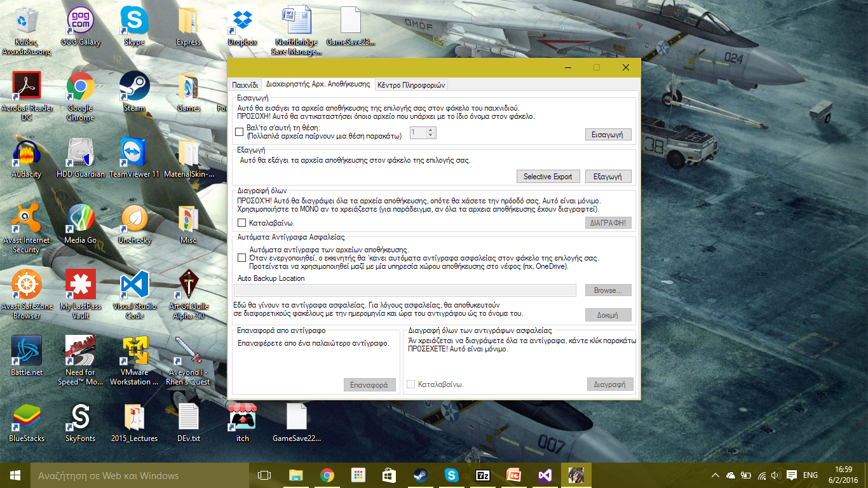The image size is (868, 488).
Task: Open File Explorer from the taskbar
Action: (295, 475)
